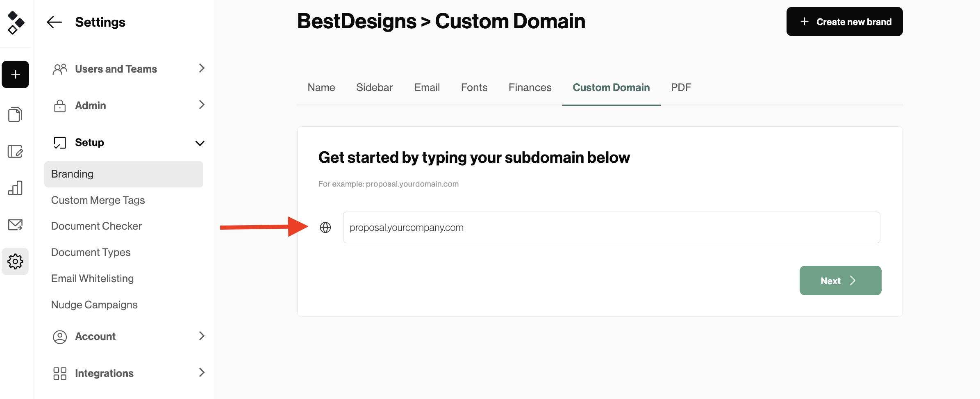The height and width of the screenshot is (399, 980).
Task: Click the Create new brand button
Action: (844, 21)
